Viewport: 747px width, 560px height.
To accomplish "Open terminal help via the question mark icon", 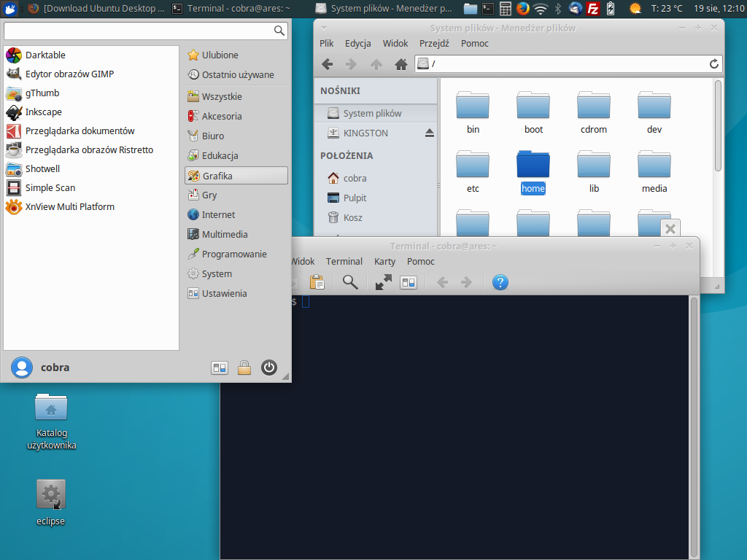I will tap(500, 282).
